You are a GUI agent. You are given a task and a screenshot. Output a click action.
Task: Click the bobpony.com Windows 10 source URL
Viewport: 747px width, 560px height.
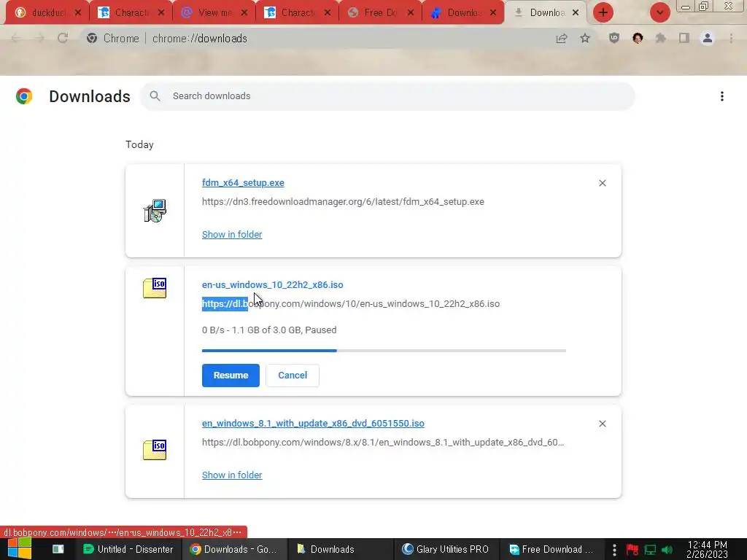tap(351, 304)
